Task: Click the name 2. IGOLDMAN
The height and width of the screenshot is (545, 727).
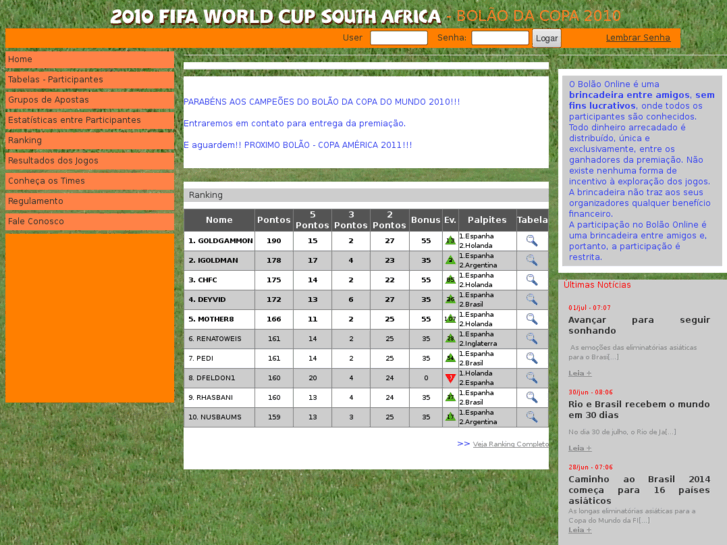Action: 213,260
